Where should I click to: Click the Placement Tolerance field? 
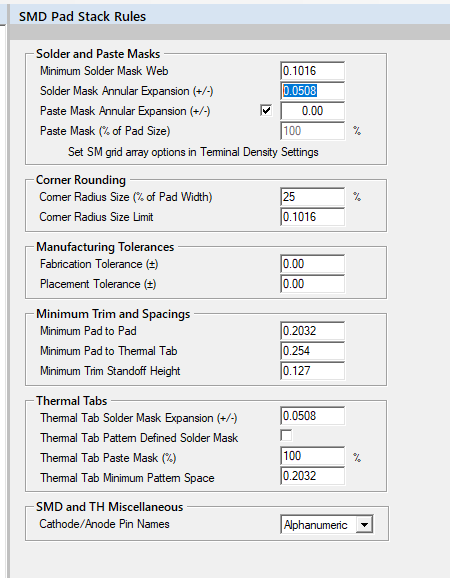[x=312, y=284]
